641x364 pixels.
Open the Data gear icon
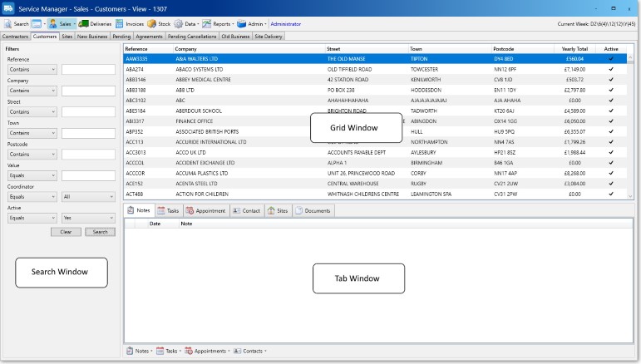179,24
